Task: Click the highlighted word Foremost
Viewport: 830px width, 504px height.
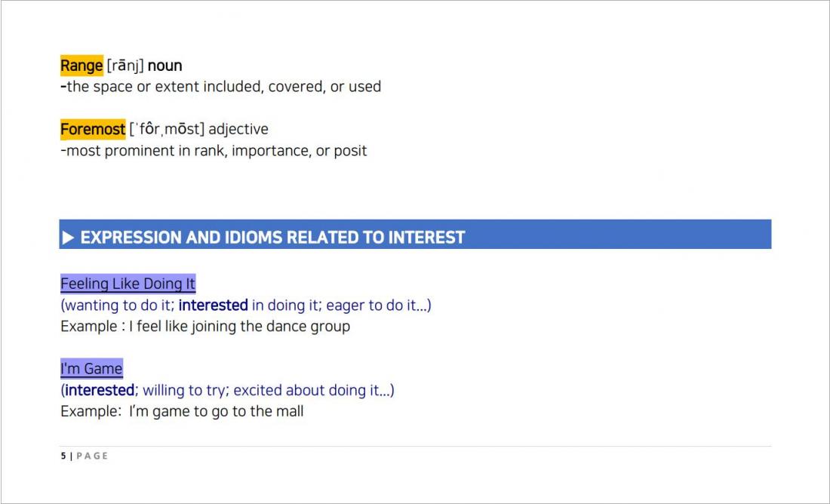Action: pyautogui.click(x=93, y=129)
